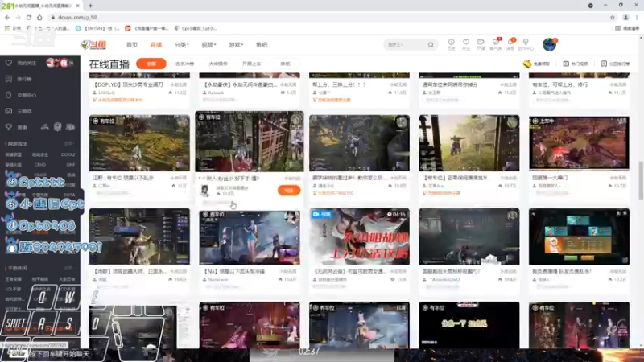
Task: Expand 全部 next to 手游休闲
Action: pyautogui.click(x=68, y=268)
